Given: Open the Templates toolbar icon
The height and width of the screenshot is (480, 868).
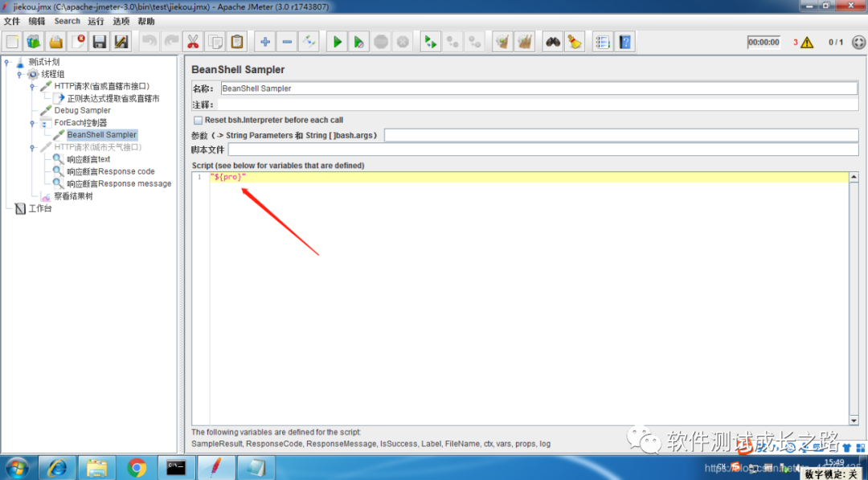Looking at the screenshot, I should click(x=34, y=42).
